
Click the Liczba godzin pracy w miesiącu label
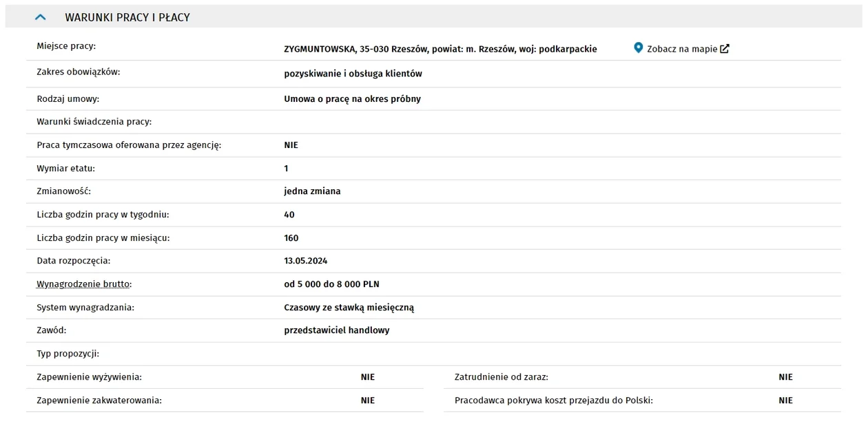(103, 238)
